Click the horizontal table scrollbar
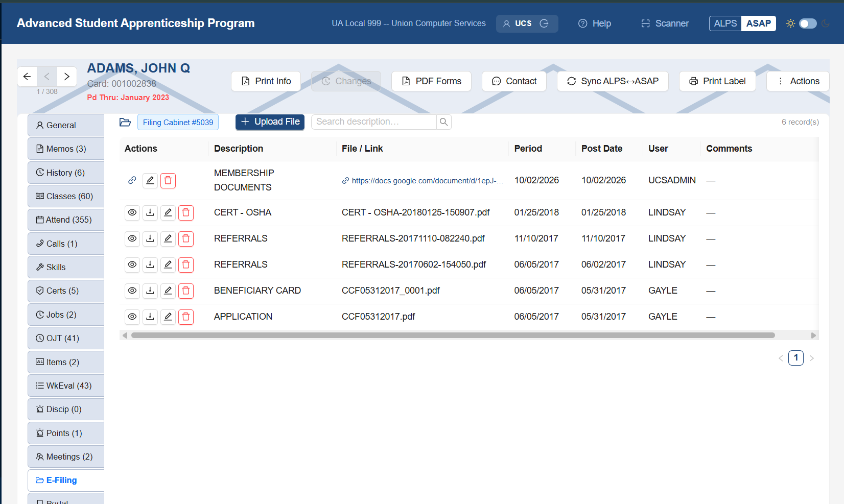Image resolution: width=844 pixels, height=504 pixels. 453,335
